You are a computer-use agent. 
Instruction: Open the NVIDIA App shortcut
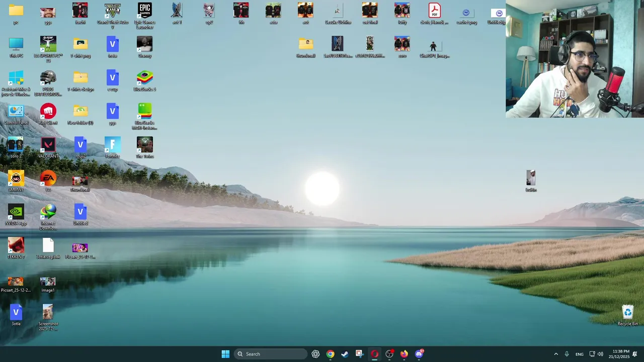16,215
